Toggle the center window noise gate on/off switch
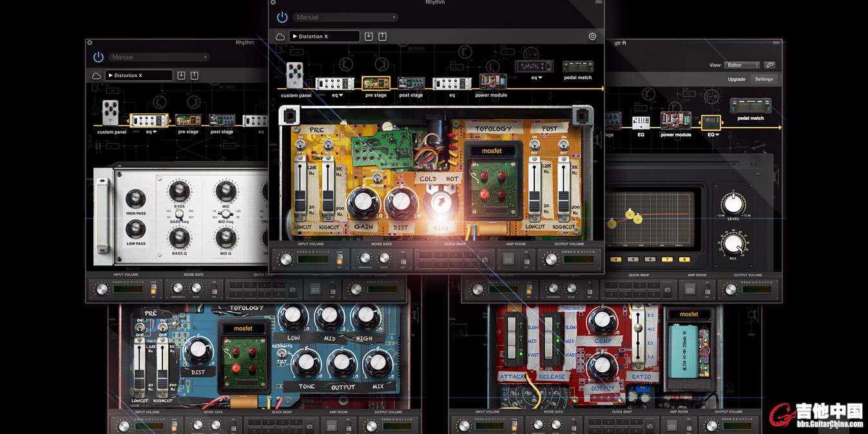 tap(403, 260)
